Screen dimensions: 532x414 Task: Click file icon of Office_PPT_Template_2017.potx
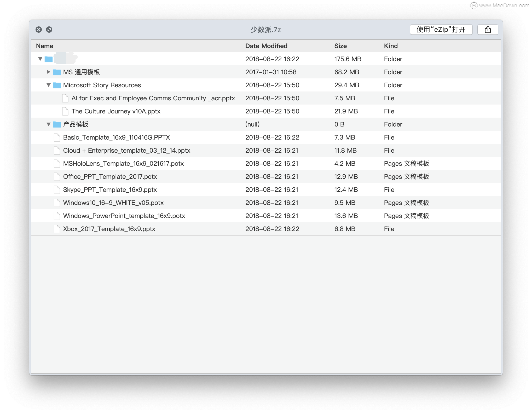point(57,177)
